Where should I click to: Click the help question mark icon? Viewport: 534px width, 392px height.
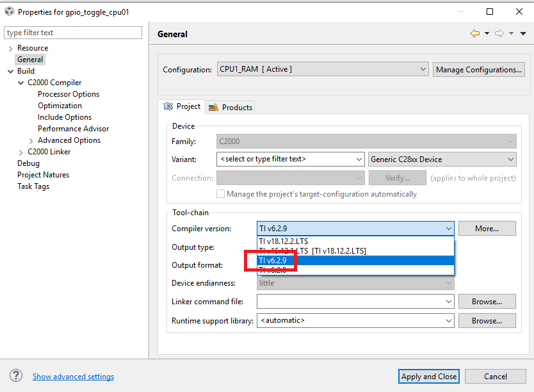click(15, 375)
